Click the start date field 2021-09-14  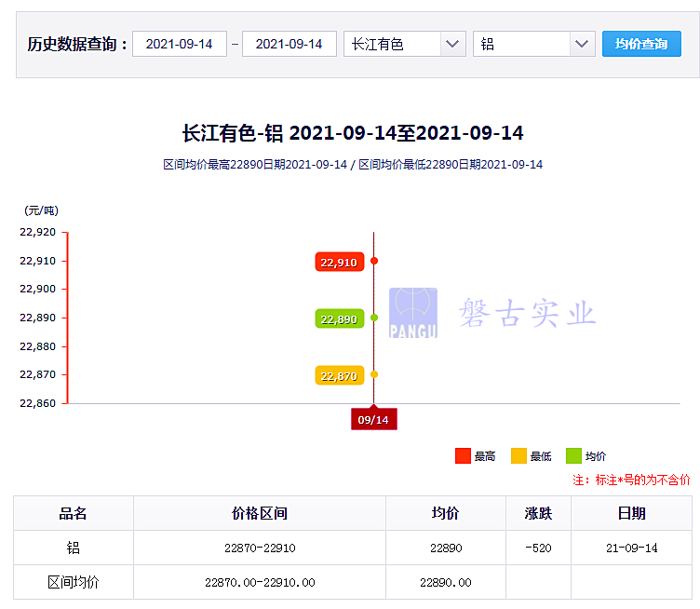point(180,44)
